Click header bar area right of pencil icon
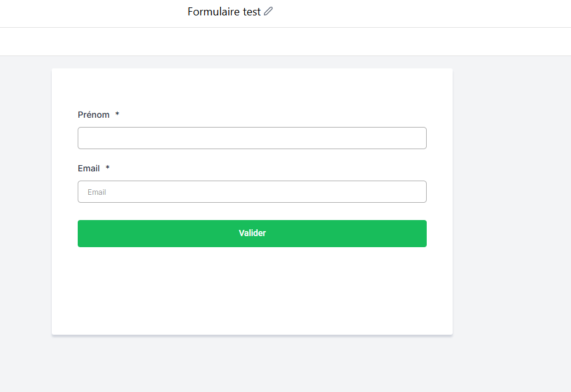This screenshot has width=571, height=392. pyautogui.click(x=419, y=12)
